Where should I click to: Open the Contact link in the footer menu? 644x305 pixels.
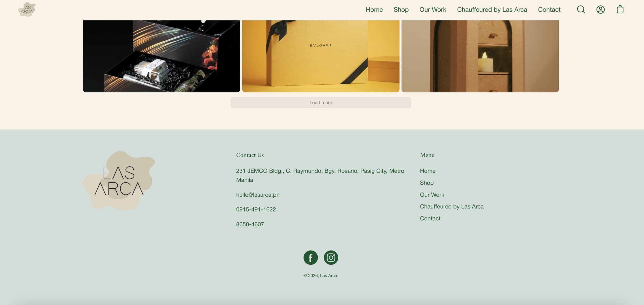click(430, 218)
